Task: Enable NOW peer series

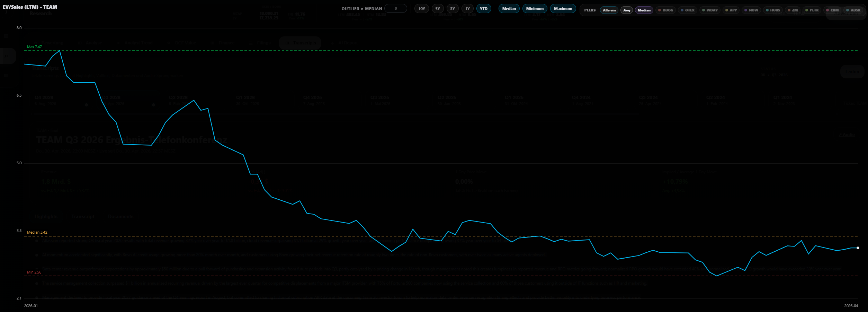Action: 751,10
